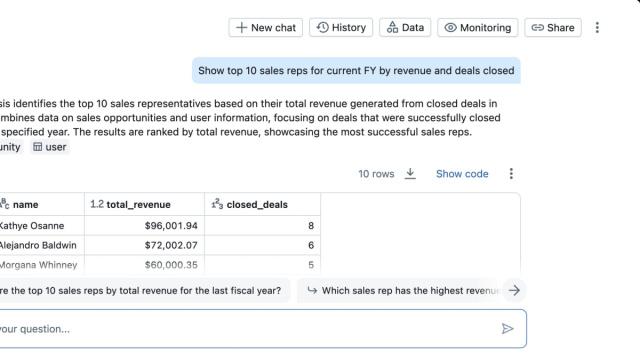Click the user prompt message bubble
This screenshot has height=360, width=640.
pos(356,71)
